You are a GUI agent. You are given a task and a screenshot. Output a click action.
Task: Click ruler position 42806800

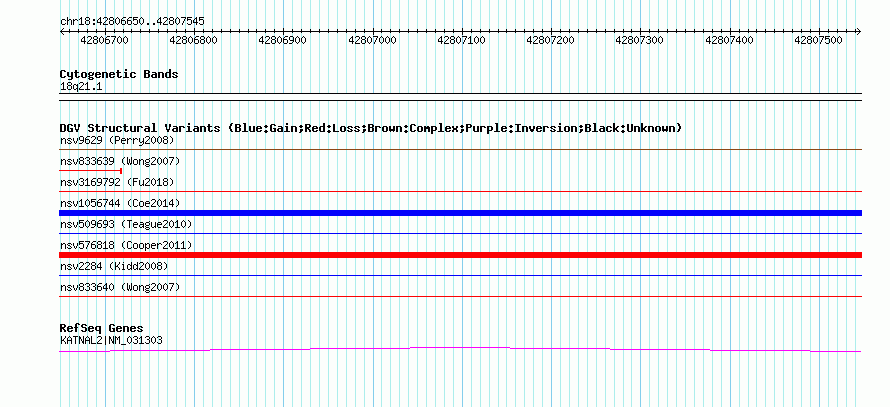point(194,40)
